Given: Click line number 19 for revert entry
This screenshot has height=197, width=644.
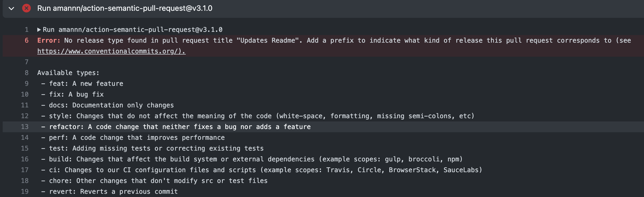Looking at the screenshot, I should [25, 191].
